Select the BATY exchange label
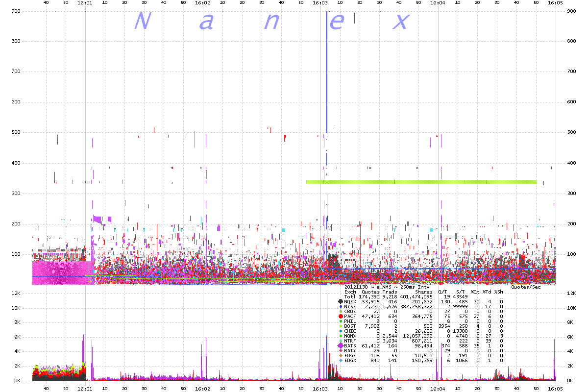 350,351
